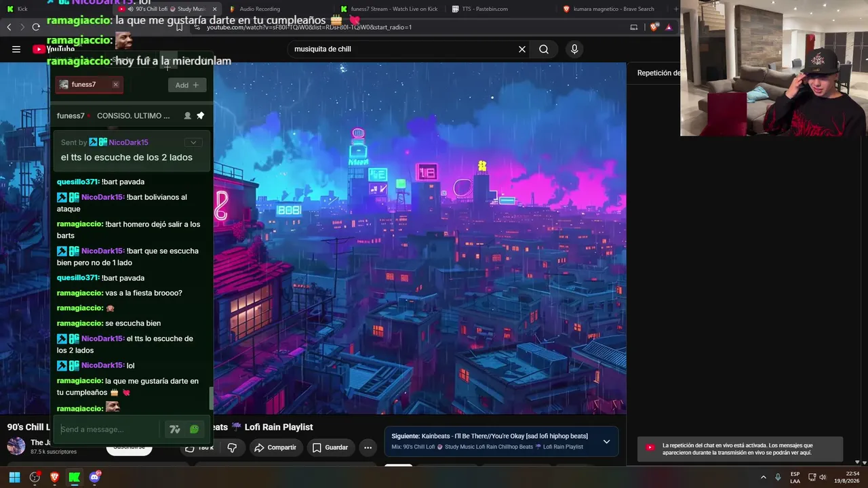Open the cast/screen icon in address bar
The image size is (868, 488).
point(634,27)
